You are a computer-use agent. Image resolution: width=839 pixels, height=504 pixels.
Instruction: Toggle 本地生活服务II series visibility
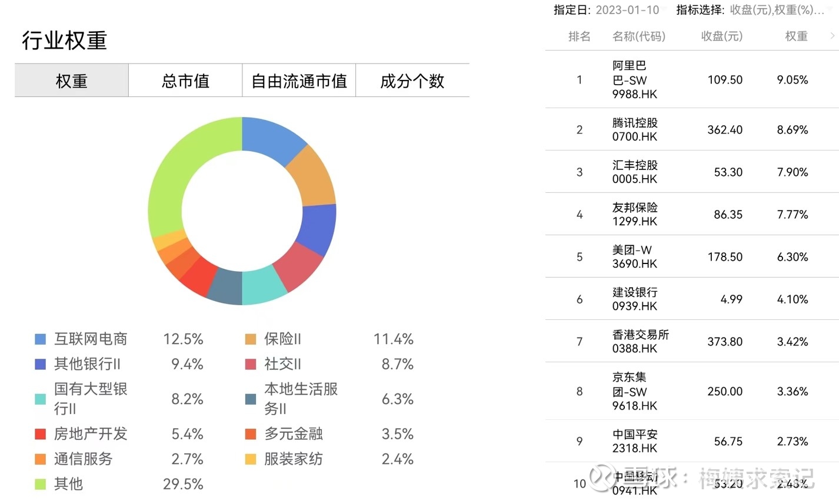300,399
